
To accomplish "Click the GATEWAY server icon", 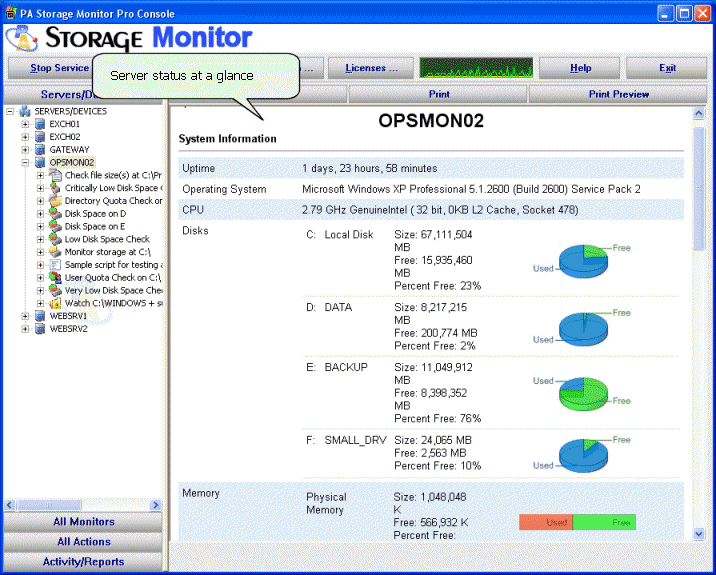I will click(40, 149).
